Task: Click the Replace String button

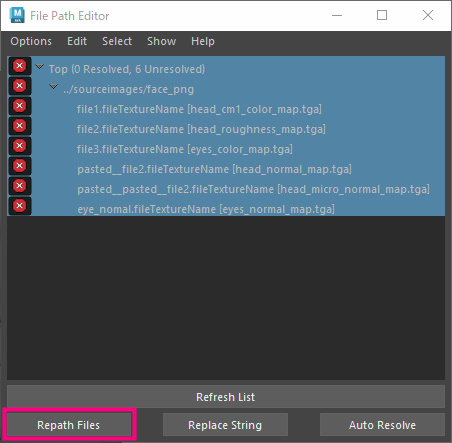Action: pyautogui.click(x=225, y=425)
